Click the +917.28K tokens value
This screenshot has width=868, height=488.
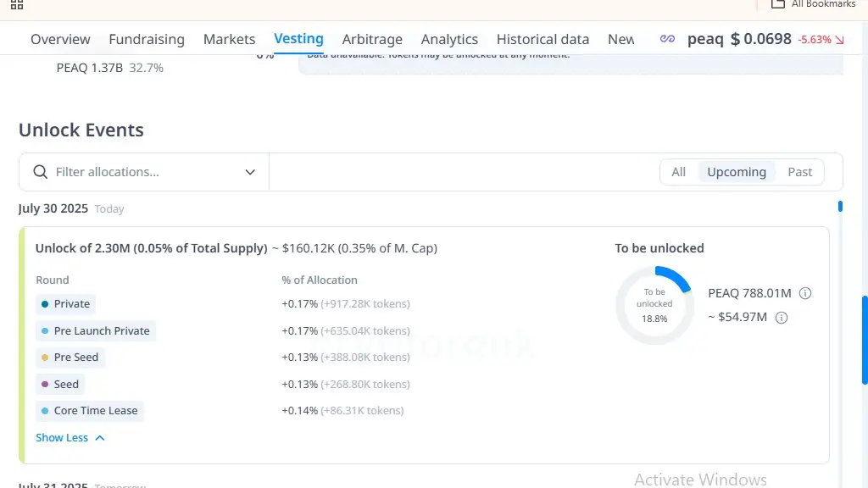(x=365, y=304)
